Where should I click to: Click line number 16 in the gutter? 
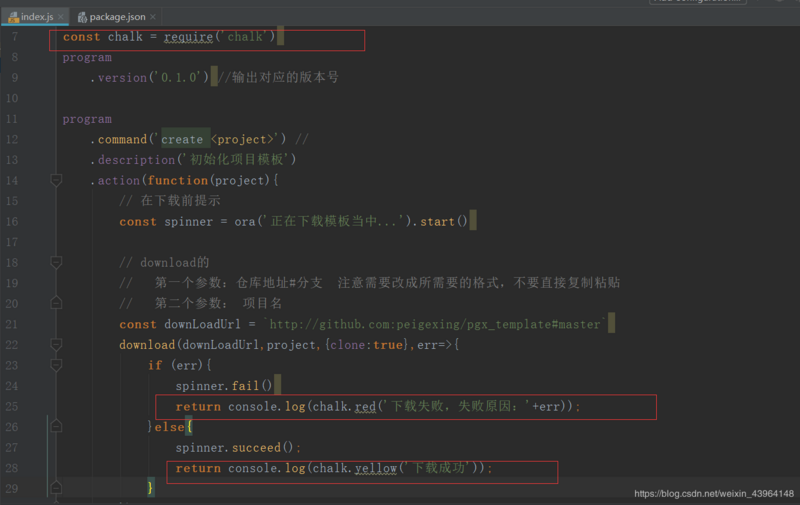click(12, 221)
